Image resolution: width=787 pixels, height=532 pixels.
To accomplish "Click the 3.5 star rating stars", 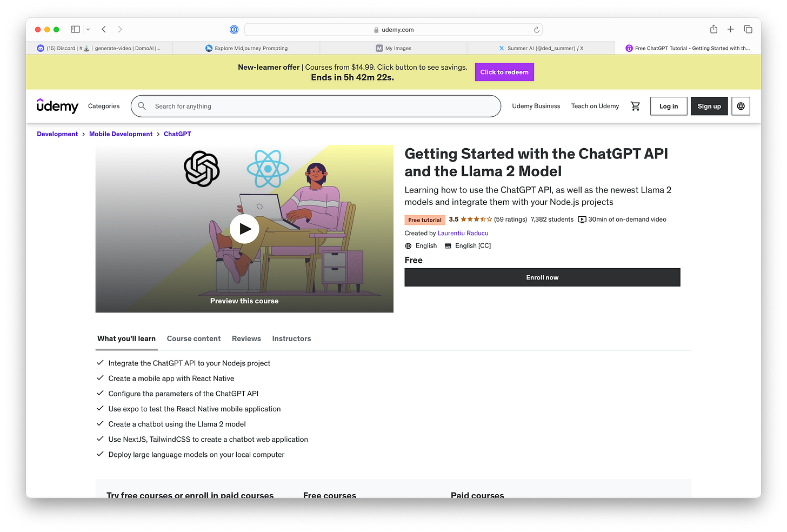I will tap(476, 219).
